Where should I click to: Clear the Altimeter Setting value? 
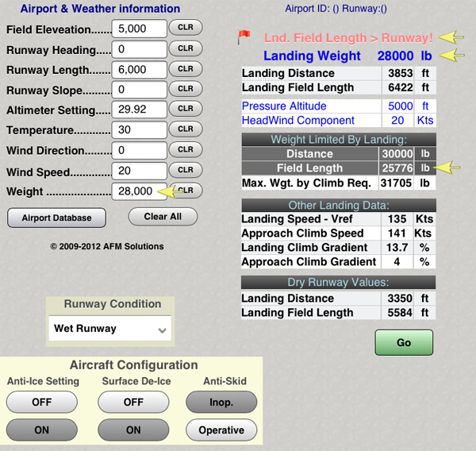(186, 109)
